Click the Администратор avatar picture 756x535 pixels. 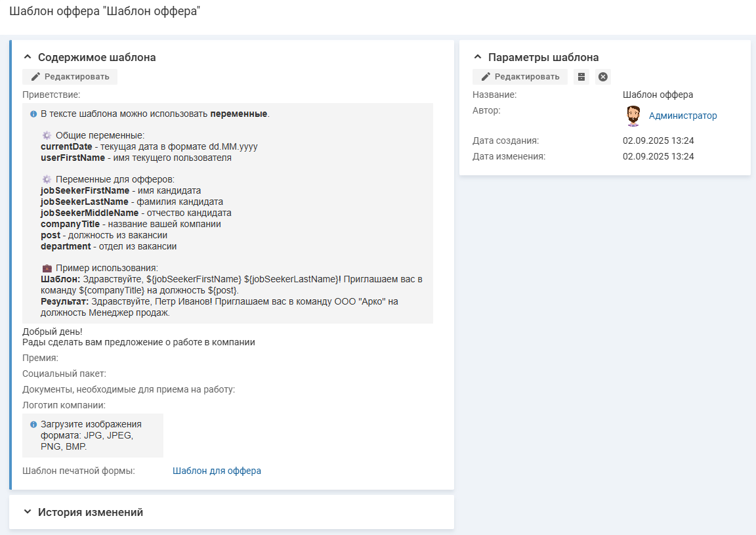[633, 116]
